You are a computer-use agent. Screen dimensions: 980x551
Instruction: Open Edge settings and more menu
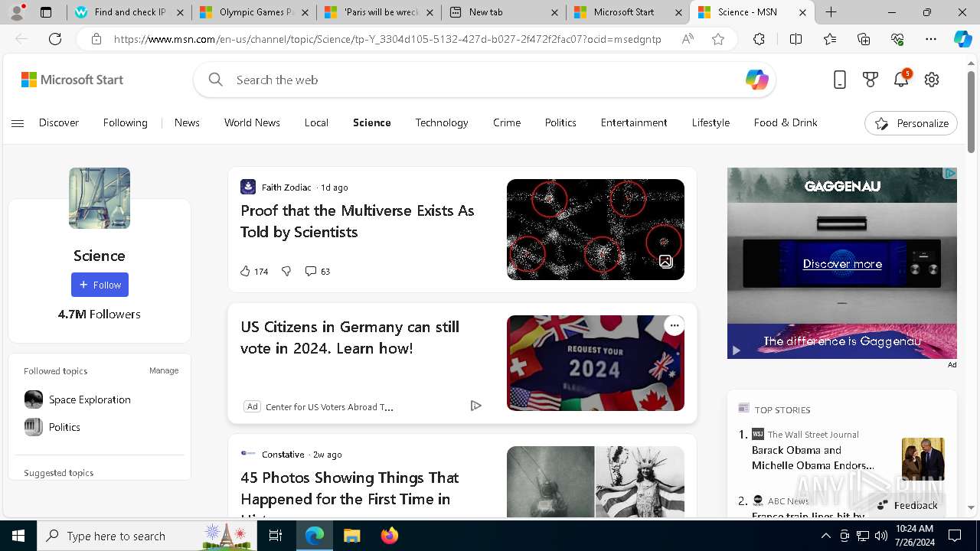pos(931,40)
